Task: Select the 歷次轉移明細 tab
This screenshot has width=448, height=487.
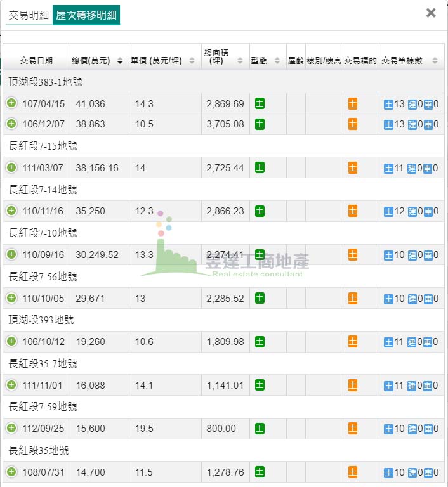Action: click(86, 15)
